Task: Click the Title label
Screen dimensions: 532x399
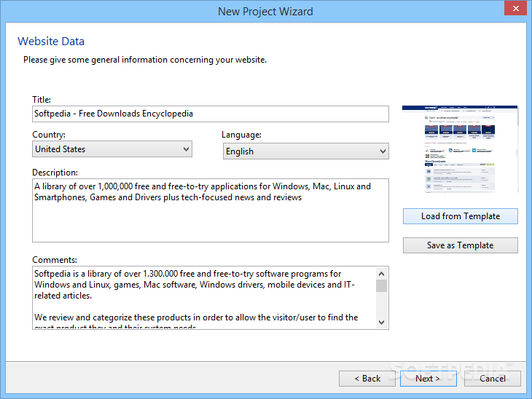Action: coord(42,100)
